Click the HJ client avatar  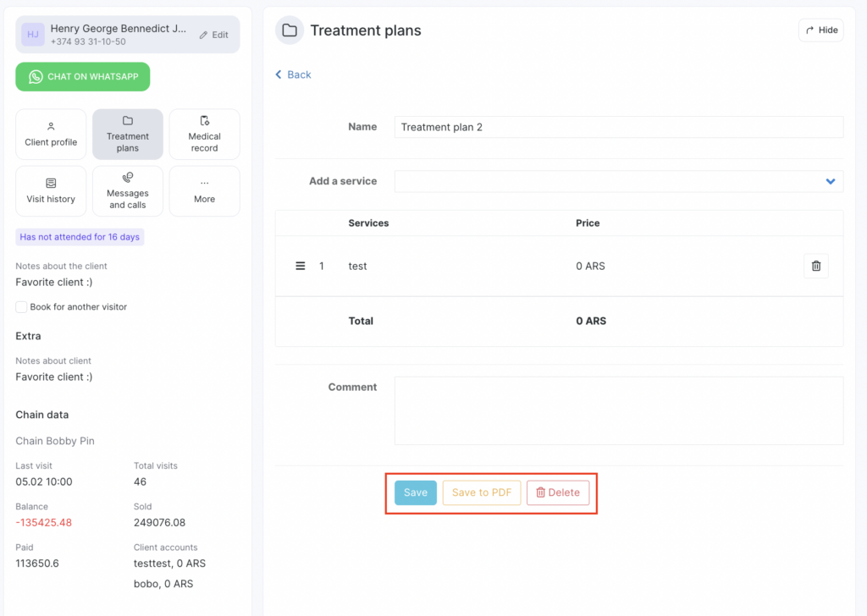coord(33,35)
